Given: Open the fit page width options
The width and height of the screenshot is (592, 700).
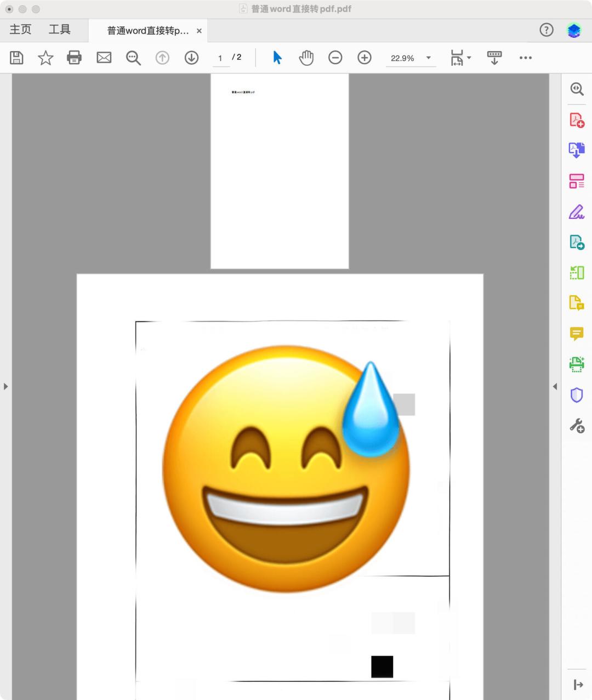Looking at the screenshot, I should click(x=460, y=58).
